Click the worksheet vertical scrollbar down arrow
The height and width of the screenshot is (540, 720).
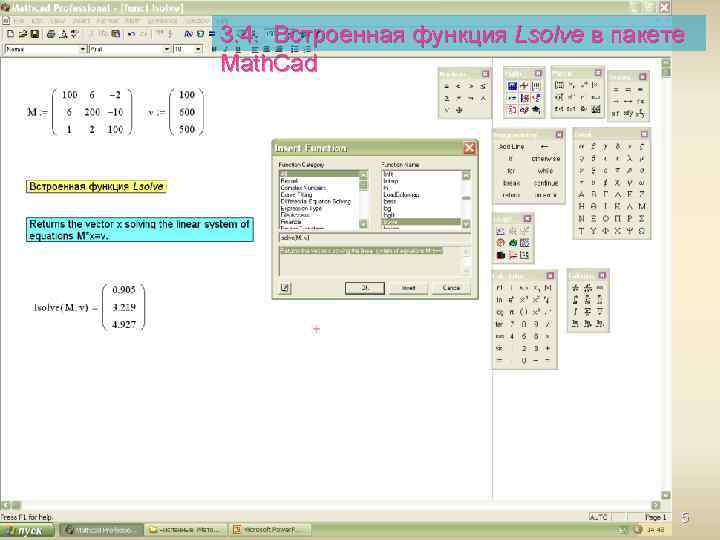(x=666, y=495)
